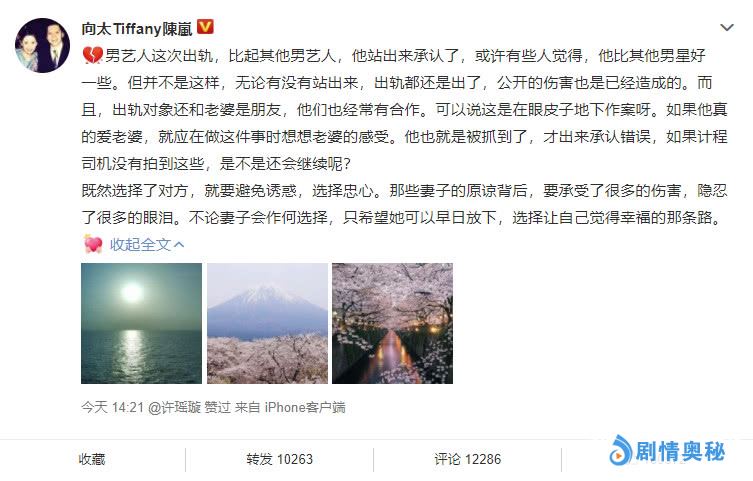Click 转发 10263 repost button
Viewport: 753px width, 481px height.
click(x=279, y=459)
